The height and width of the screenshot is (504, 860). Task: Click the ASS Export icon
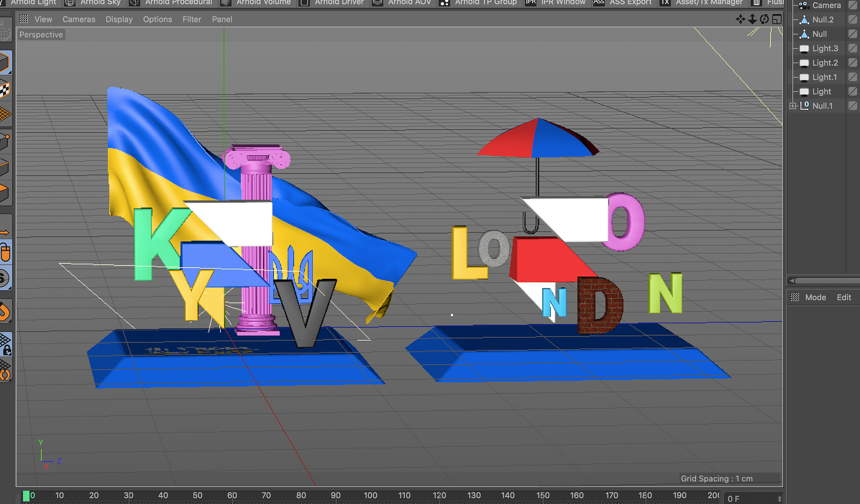pyautogui.click(x=599, y=2)
